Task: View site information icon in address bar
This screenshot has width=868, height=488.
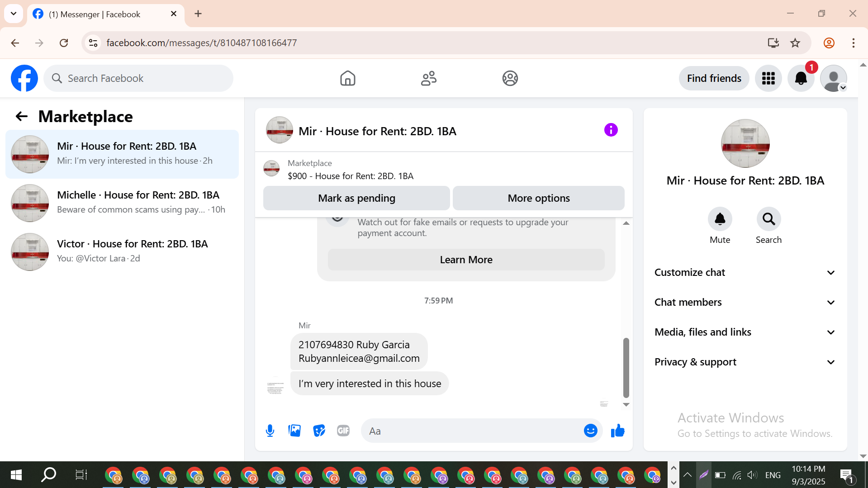Action: tap(93, 43)
